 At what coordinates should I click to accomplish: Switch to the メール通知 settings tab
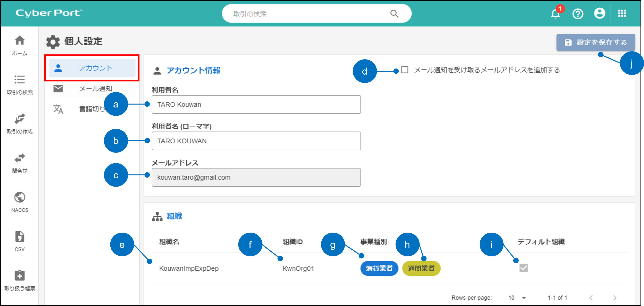(x=92, y=89)
